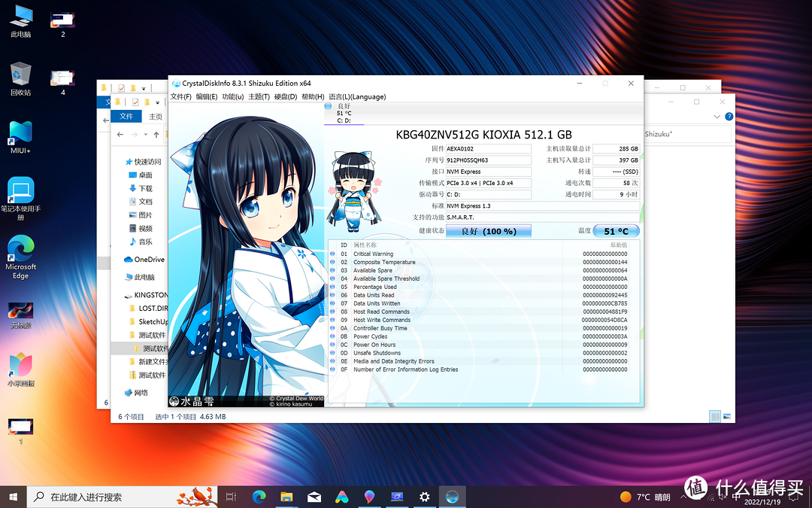Open Mail from the taskbar
Image resolution: width=812 pixels, height=508 pixels.
coord(314,497)
